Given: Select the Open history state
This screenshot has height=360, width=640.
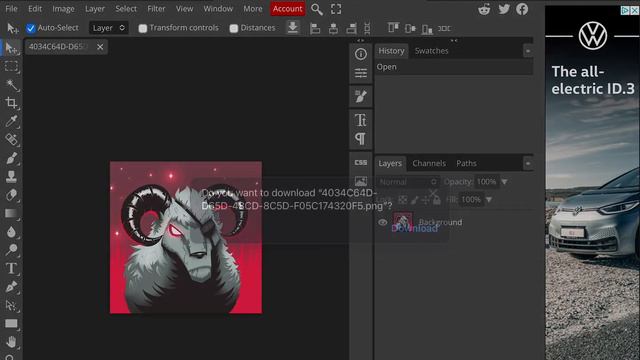Looking at the screenshot, I should [454, 67].
